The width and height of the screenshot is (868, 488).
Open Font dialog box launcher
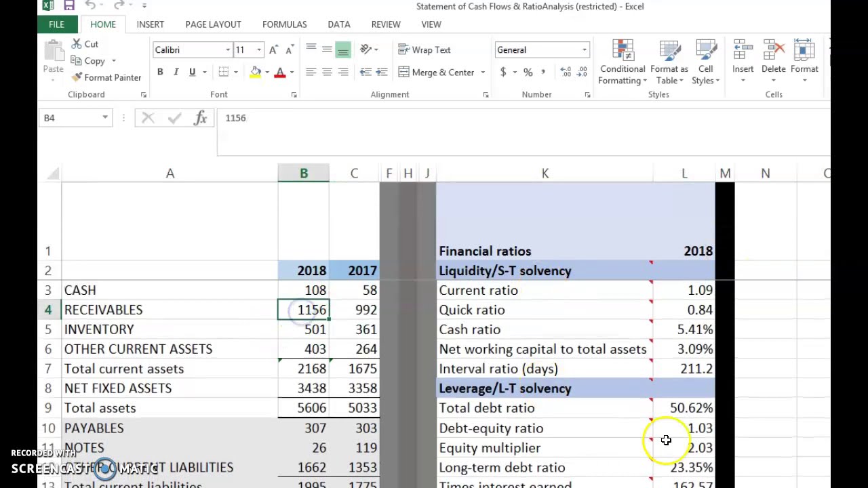[x=294, y=95]
